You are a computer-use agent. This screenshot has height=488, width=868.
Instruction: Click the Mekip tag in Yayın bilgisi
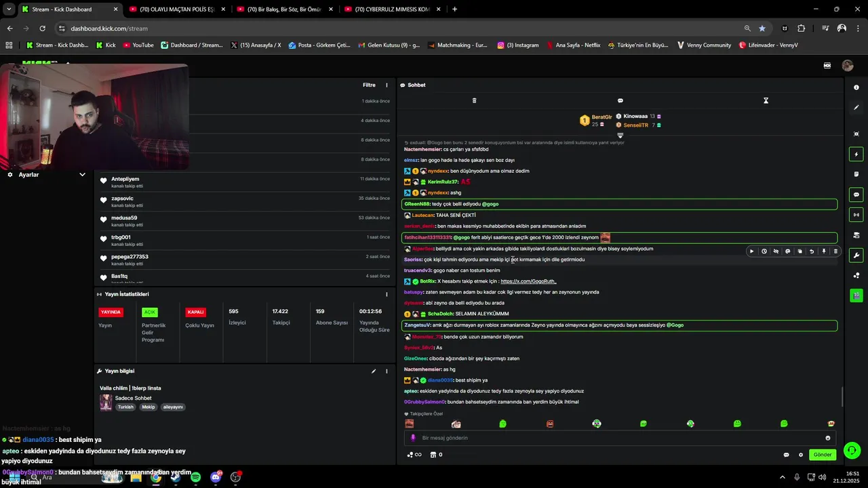(x=149, y=407)
